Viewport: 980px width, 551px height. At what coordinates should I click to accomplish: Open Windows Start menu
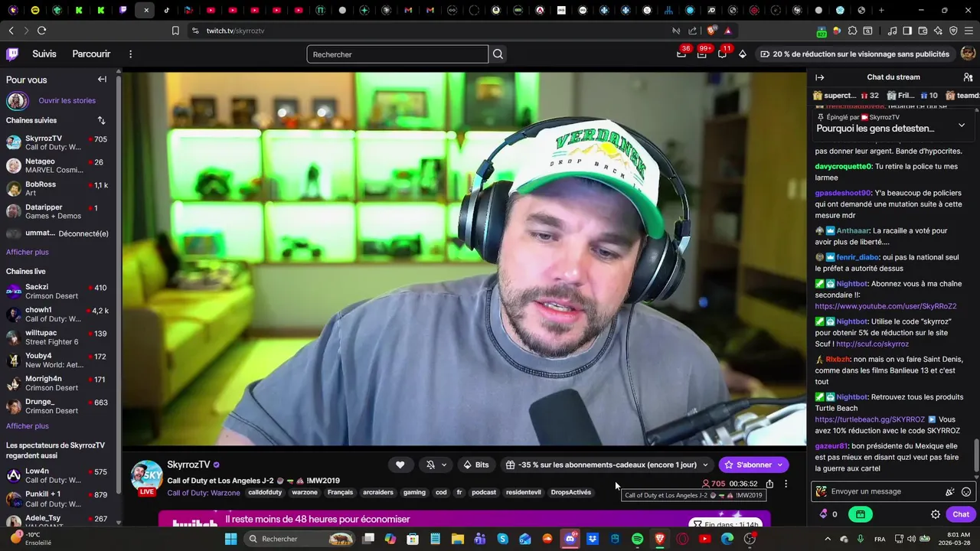tap(230, 539)
